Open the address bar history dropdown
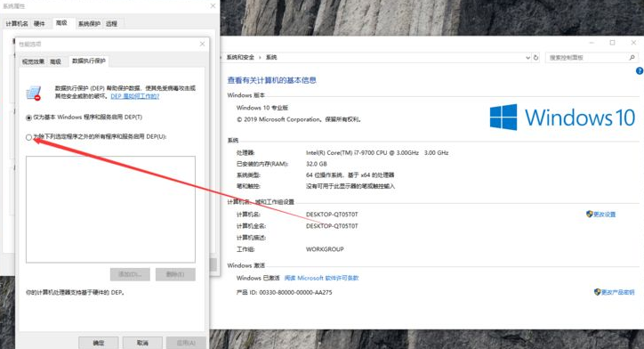 click(x=527, y=58)
